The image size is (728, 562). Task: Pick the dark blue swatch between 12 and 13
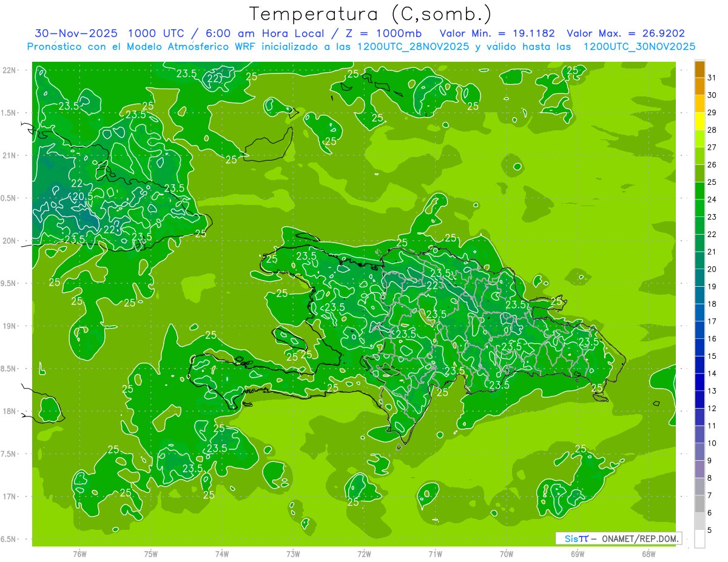point(699,400)
